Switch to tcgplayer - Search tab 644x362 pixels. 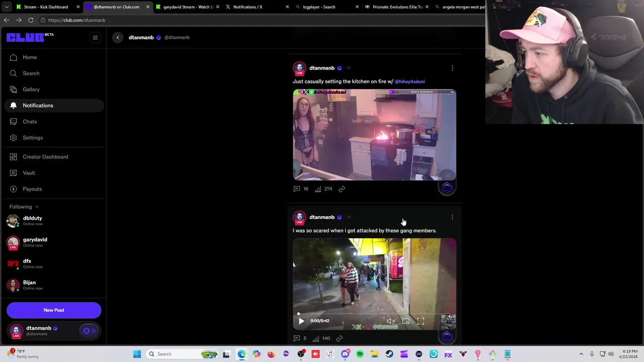[319, 7]
